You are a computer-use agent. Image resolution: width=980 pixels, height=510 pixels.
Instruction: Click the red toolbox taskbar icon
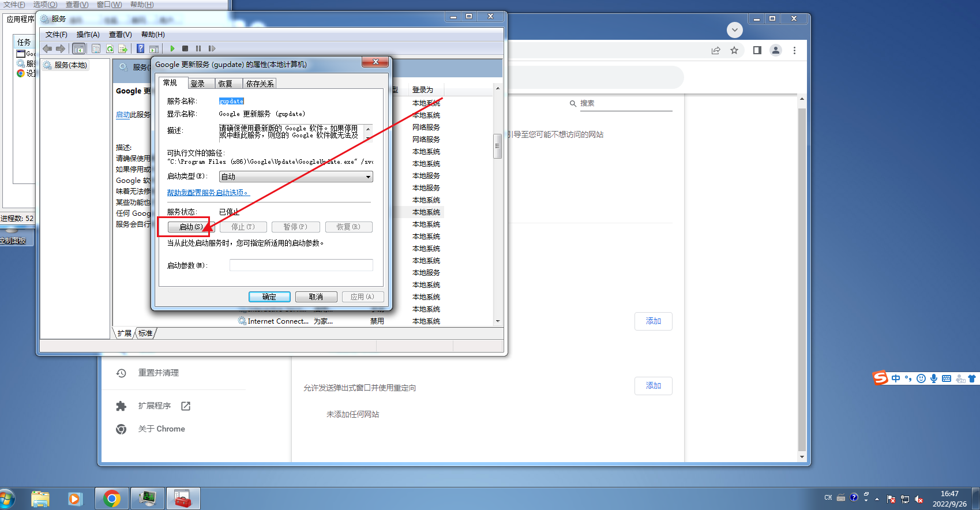coord(183,498)
